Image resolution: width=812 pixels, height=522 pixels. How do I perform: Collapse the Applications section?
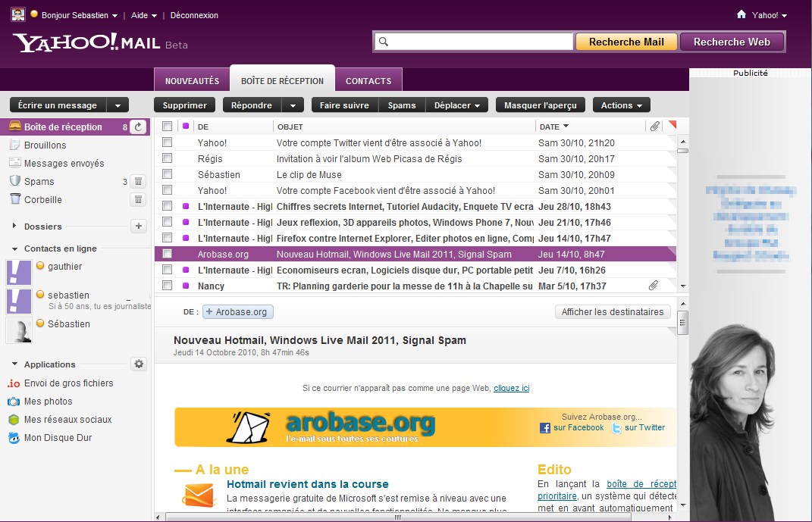coord(14,364)
